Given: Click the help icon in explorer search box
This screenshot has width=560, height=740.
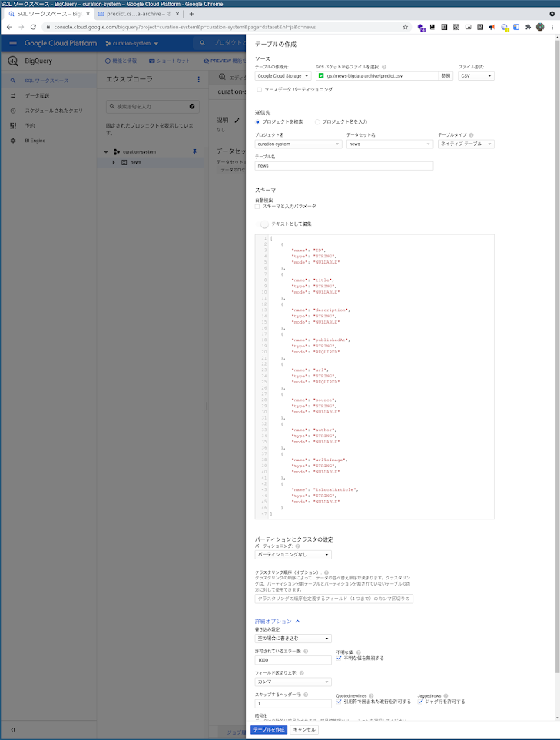Looking at the screenshot, I should click(x=192, y=106).
